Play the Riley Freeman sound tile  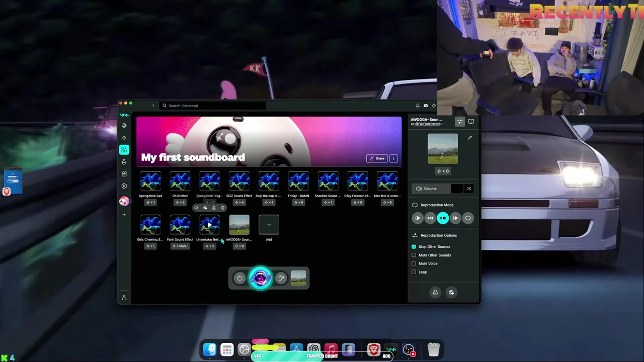358,182
